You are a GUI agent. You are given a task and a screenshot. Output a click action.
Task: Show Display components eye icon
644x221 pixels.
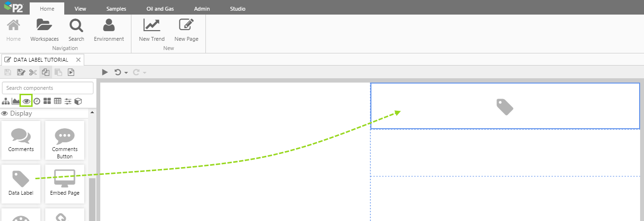26,101
